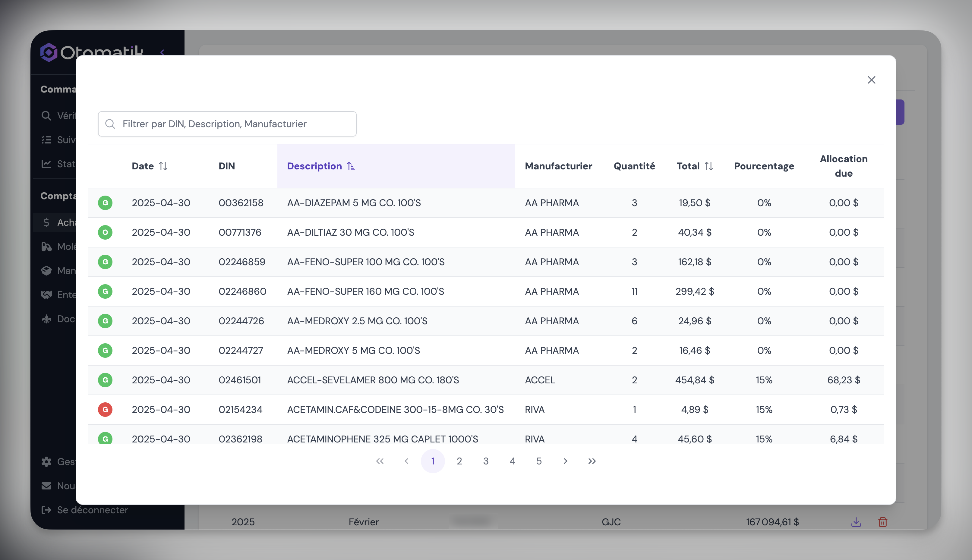The width and height of the screenshot is (972, 560).
Task: Collapse the sidebar with the chevron near logo
Action: click(x=162, y=52)
